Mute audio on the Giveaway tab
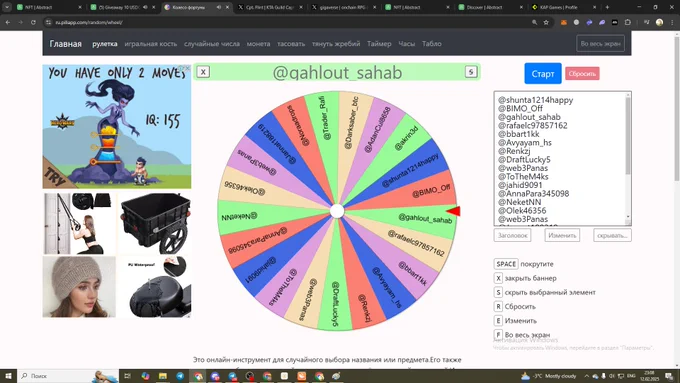Screen dimensions: 680x383 coord(145,7)
